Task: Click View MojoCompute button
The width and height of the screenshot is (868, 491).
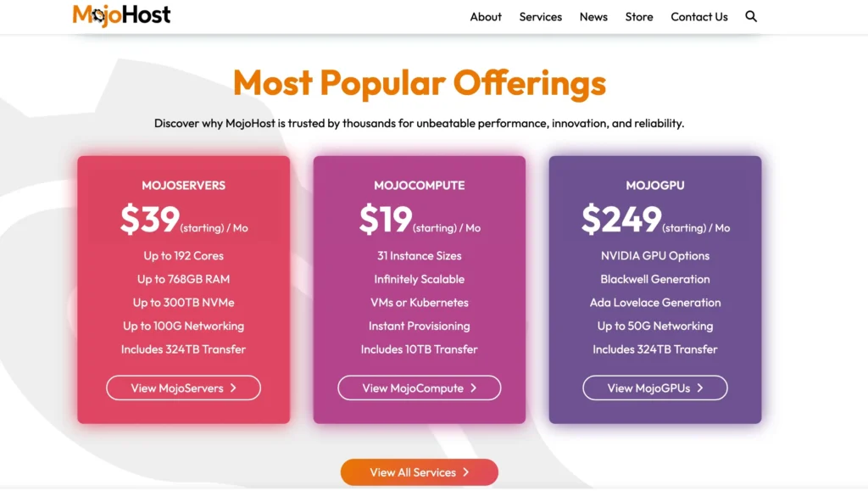Action: pos(419,388)
